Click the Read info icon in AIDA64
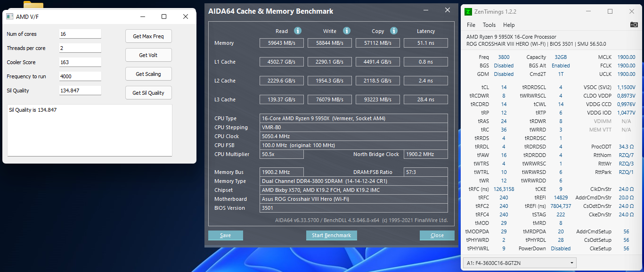The image size is (644, 272). pyautogui.click(x=298, y=31)
